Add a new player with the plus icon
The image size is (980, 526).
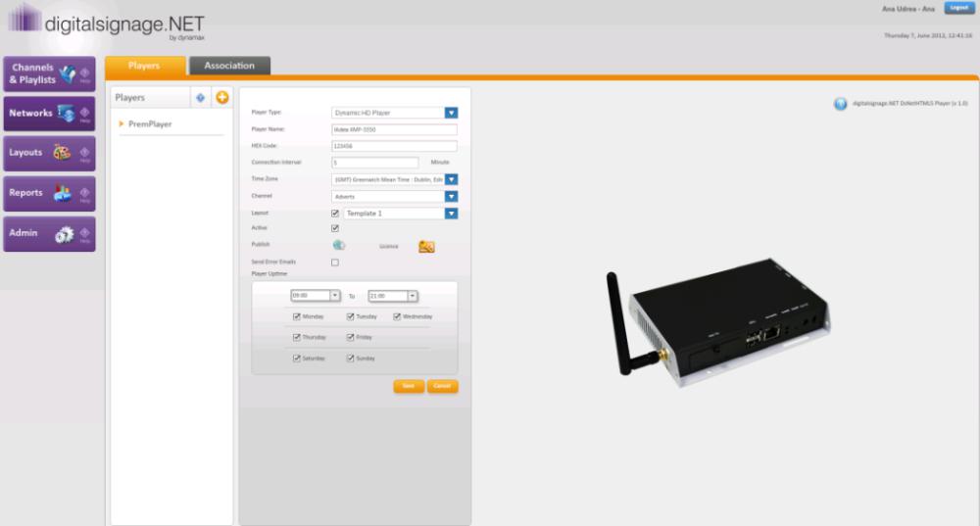pos(221,97)
